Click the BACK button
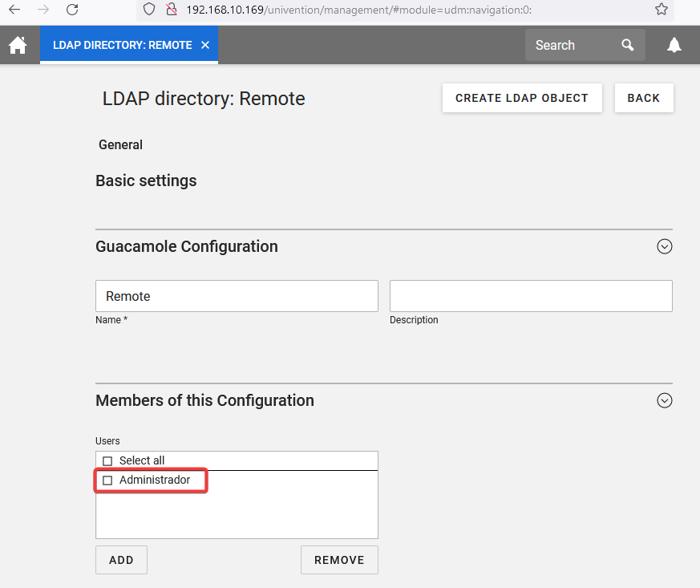This screenshot has height=588, width=700. pyautogui.click(x=643, y=98)
